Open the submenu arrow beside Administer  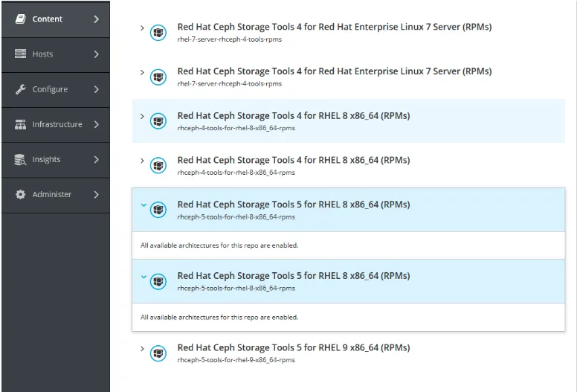tap(96, 194)
